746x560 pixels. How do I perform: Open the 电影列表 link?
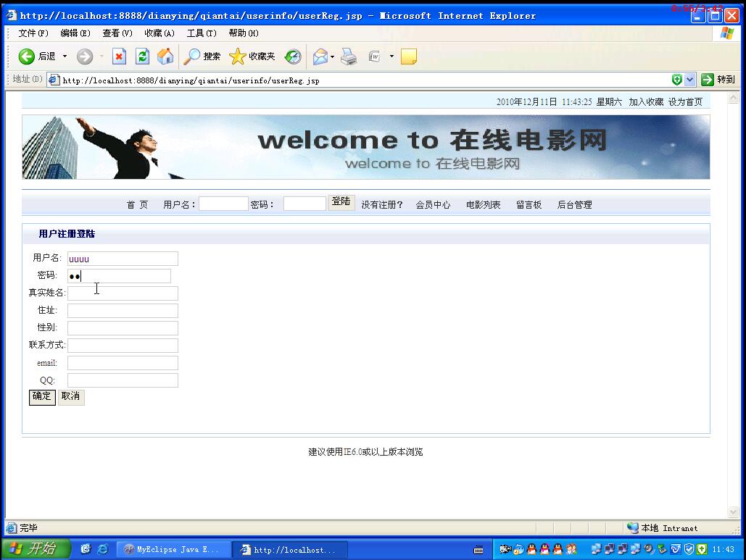pyautogui.click(x=484, y=204)
